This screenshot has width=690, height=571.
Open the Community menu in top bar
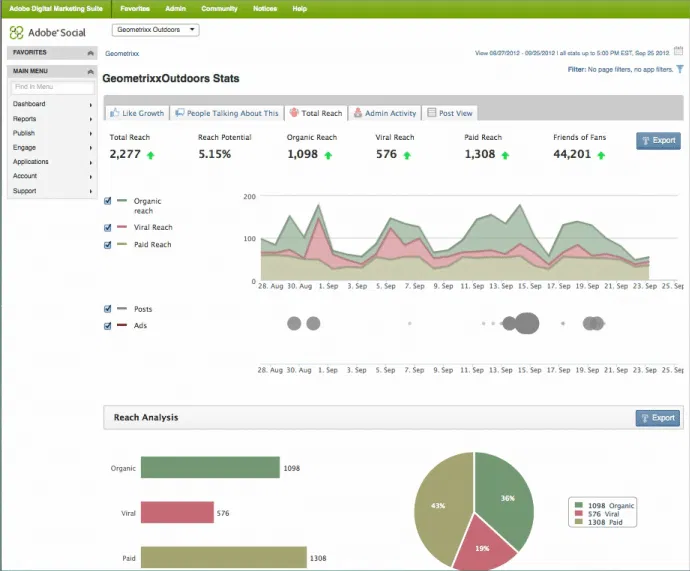pyautogui.click(x=219, y=8)
